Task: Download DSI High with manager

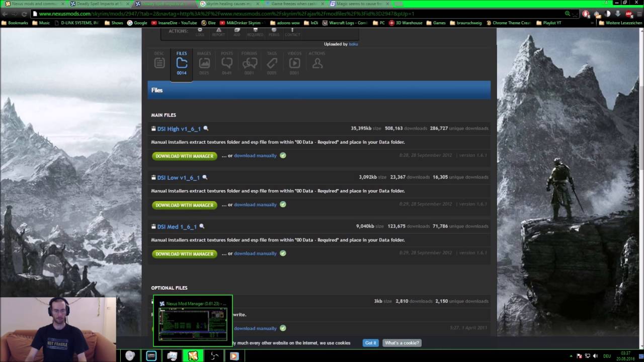Action: (x=184, y=156)
